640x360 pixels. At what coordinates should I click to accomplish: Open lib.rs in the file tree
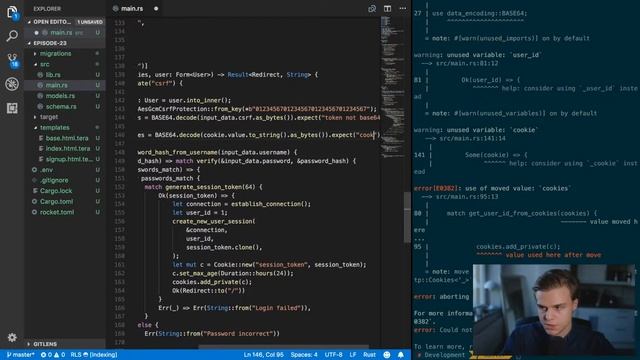click(x=53, y=75)
